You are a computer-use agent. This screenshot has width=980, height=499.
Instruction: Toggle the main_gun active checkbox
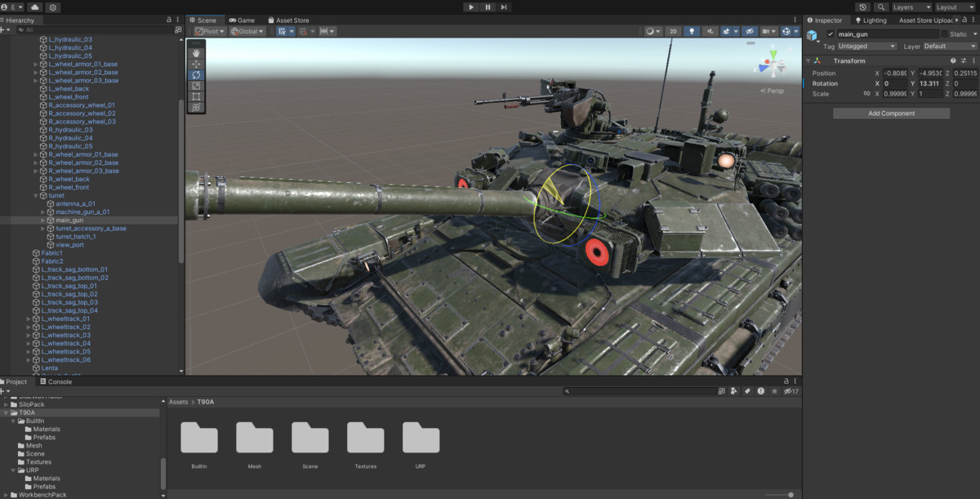click(x=831, y=34)
